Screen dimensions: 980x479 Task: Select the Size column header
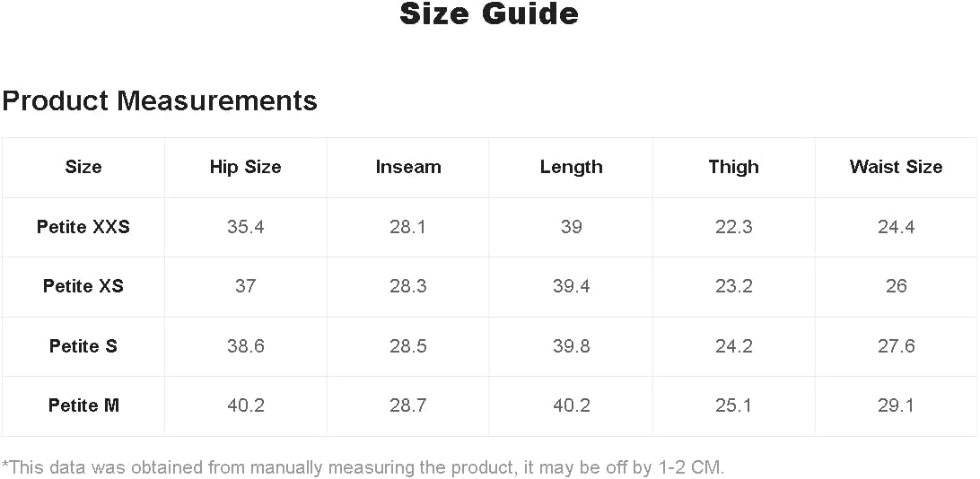point(83,167)
